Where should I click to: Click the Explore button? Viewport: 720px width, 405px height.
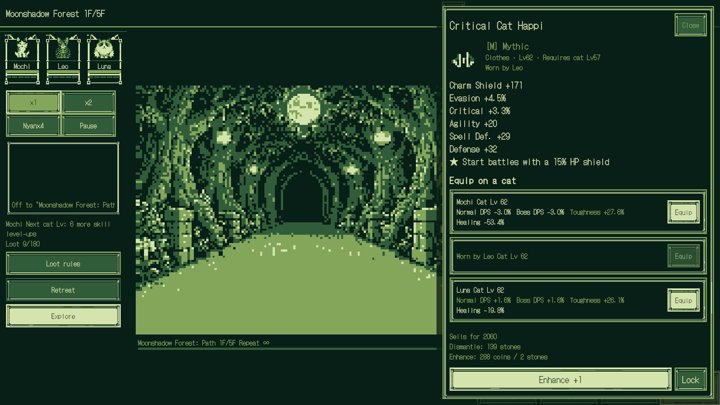coord(63,316)
